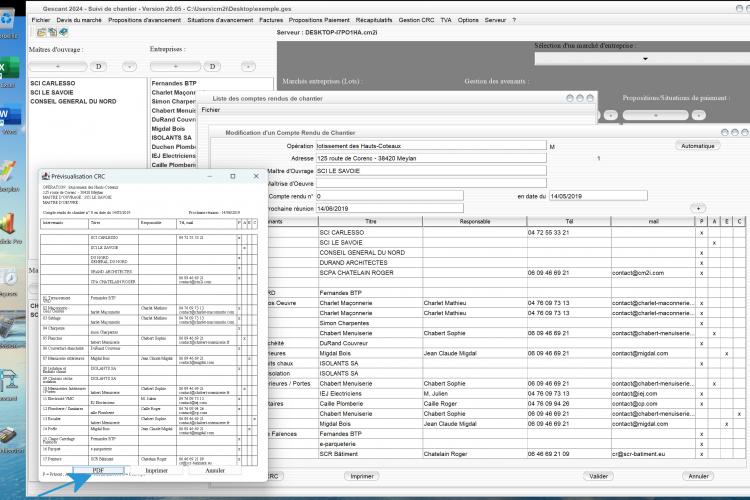Image resolution: width=750 pixels, height=500 pixels.
Task: Expand the Sélection d'un marché d'entreprise dropdown
Action: tap(645, 59)
